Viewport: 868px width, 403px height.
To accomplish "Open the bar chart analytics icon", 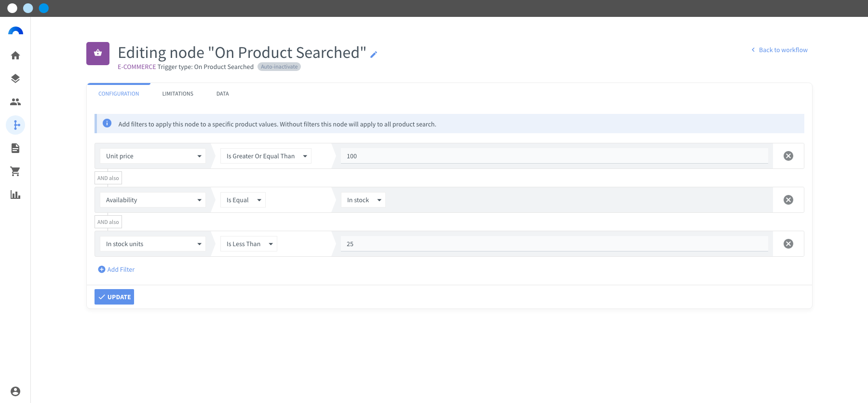I will pos(15,195).
